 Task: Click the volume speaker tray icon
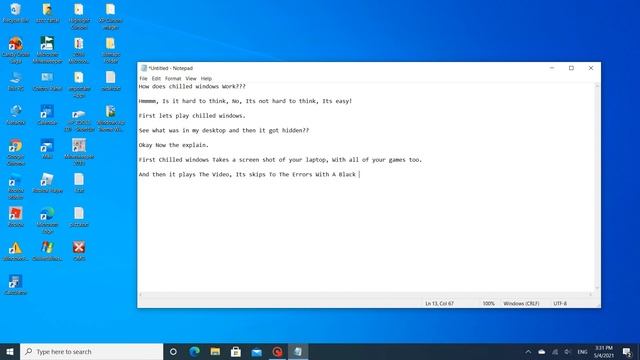click(x=567, y=352)
